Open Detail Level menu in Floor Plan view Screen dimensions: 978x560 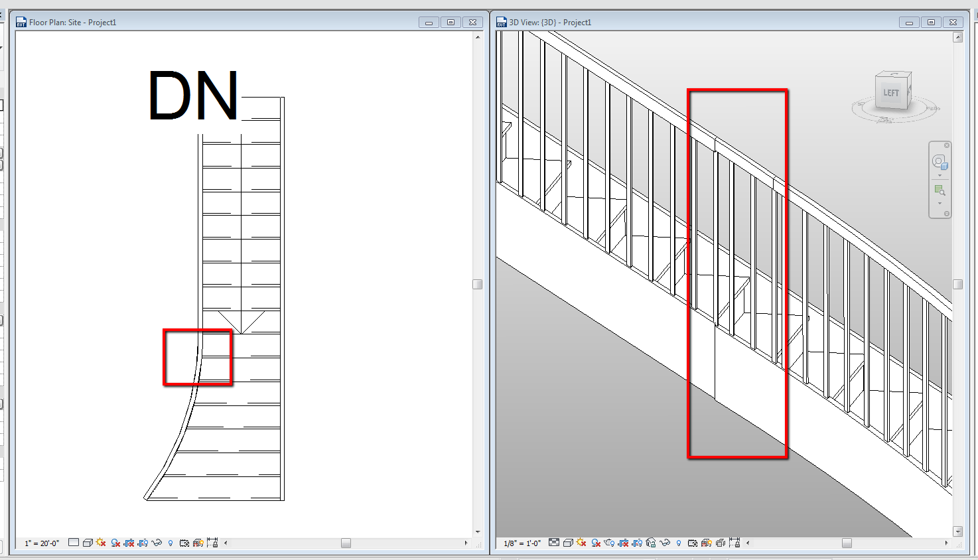[74, 543]
